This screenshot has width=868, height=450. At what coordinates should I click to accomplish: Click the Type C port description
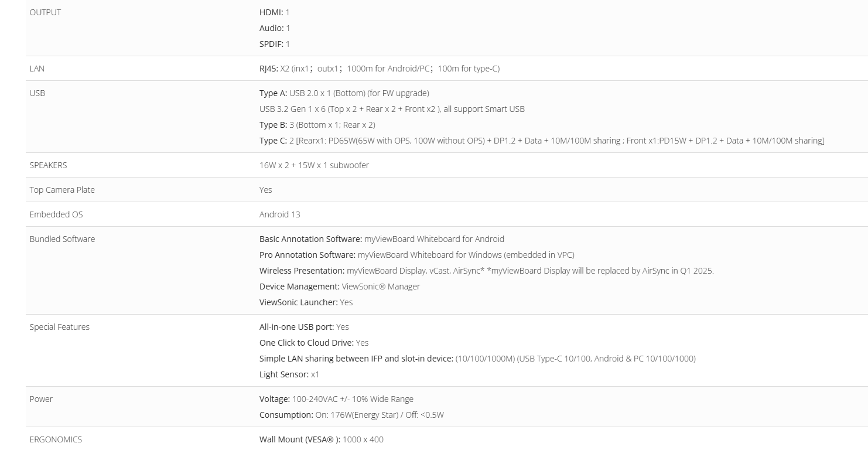542,141
